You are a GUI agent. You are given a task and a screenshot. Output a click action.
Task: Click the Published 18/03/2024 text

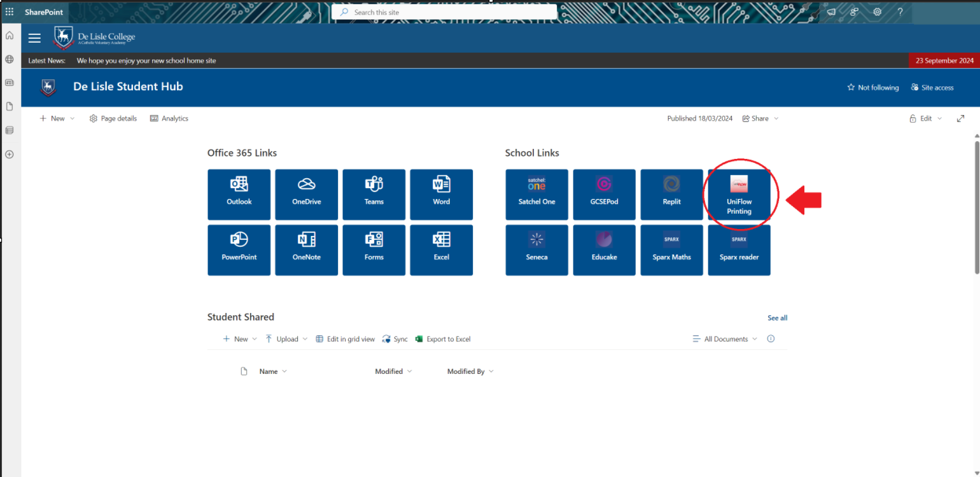[x=700, y=118]
